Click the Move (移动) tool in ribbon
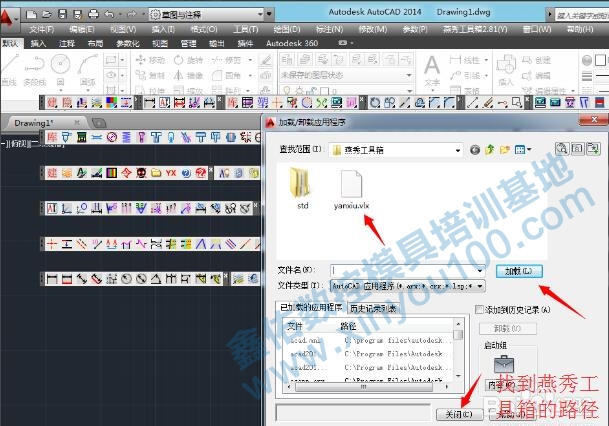Viewport: 609px width, 426px height. pyautogui.click(x=151, y=60)
